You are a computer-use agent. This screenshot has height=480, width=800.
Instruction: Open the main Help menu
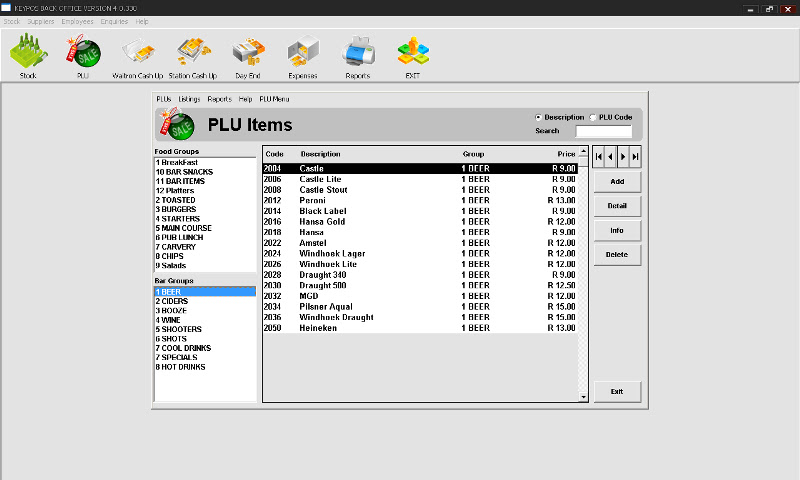(142, 21)
